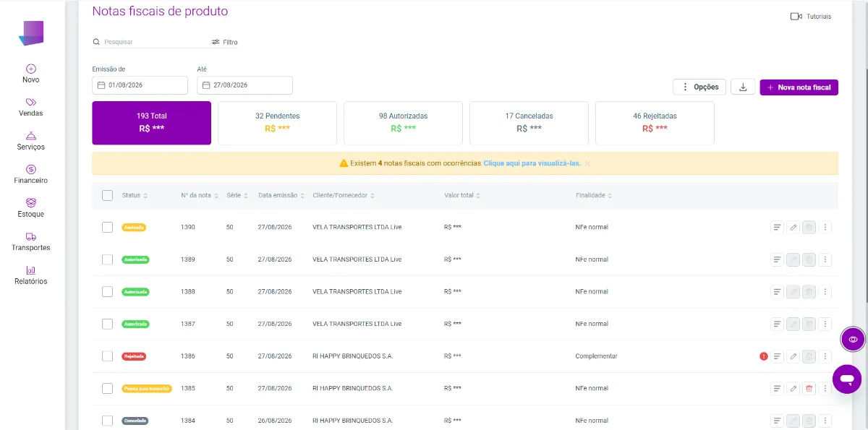
Task: Select the 98 Autorizadas summary card
Action: point(403,123)
